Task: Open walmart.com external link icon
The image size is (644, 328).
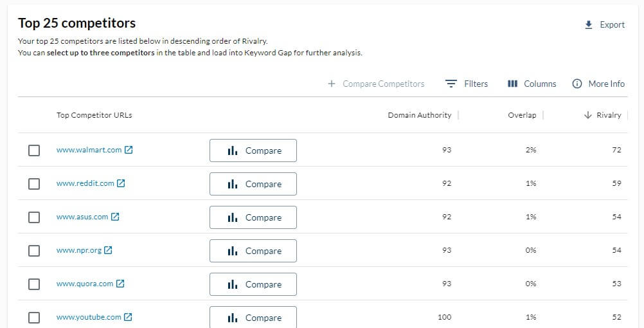Action: click(x=129, y=150)
